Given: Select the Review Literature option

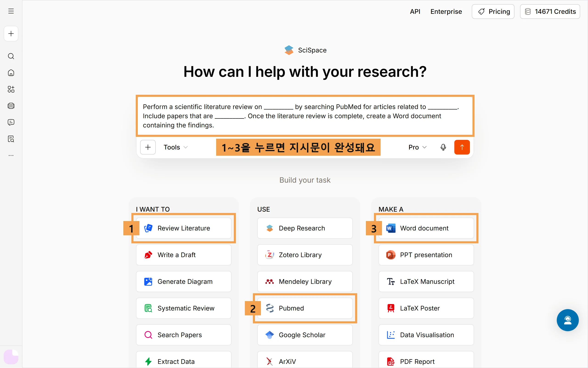Looking at the screenshot, I should click(x=184, y=228).
